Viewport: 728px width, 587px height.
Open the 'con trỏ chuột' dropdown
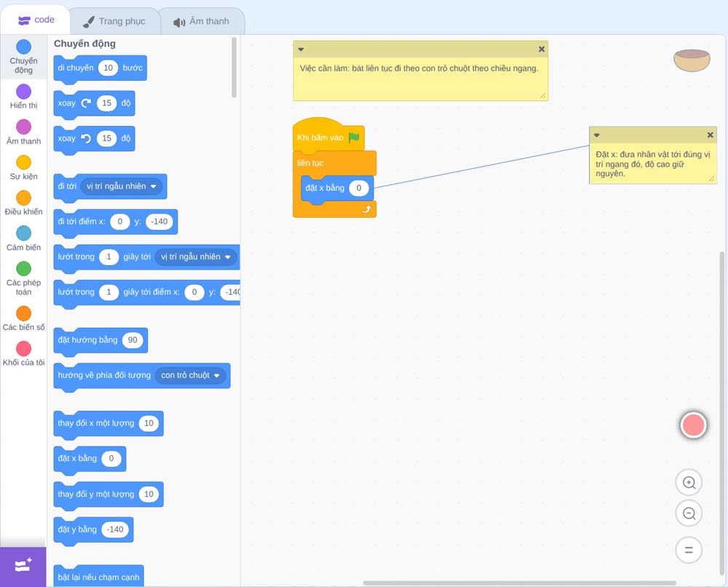pyautogui.click(x=190, y=375)
